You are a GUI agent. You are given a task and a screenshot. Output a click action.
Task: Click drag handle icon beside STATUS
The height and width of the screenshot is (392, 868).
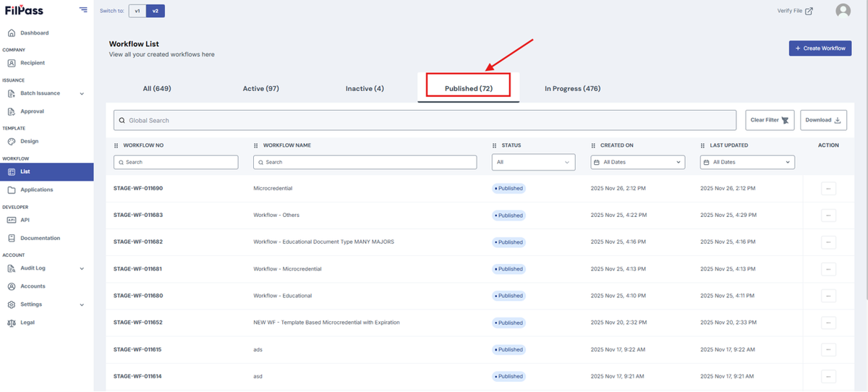(x=495, y=145)
